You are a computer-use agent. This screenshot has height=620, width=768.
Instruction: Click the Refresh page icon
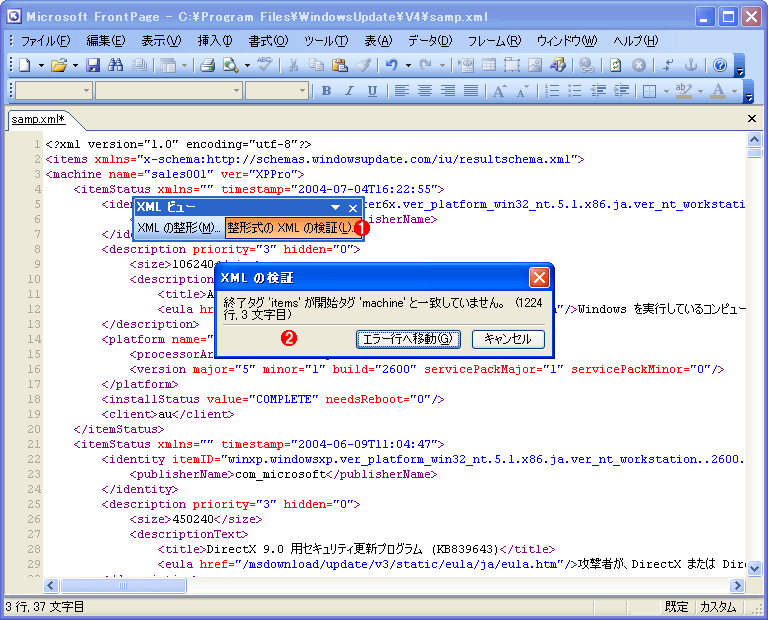pos(616,65)
